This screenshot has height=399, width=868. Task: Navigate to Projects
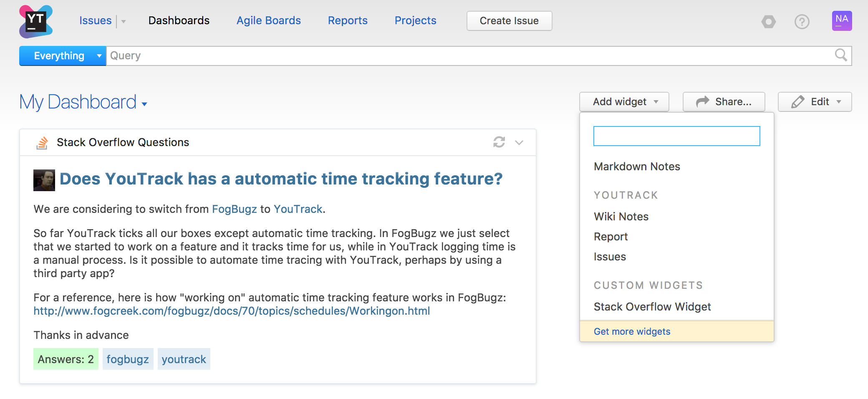pyautogui.click(x=416, y=20)
